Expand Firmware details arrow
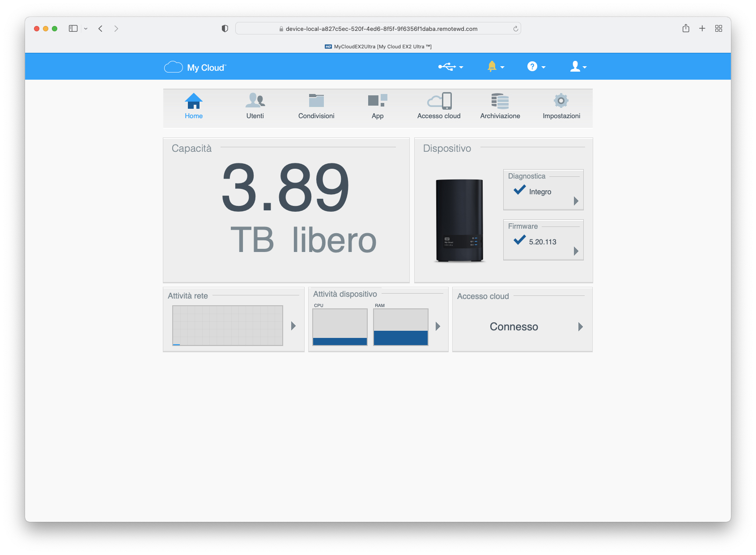Screen dimensions: 756x555 576,251
